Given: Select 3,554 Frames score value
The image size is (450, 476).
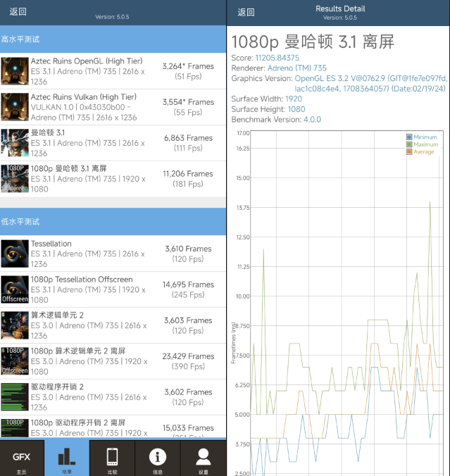Looking at the screenshot, I should (188, 102).
